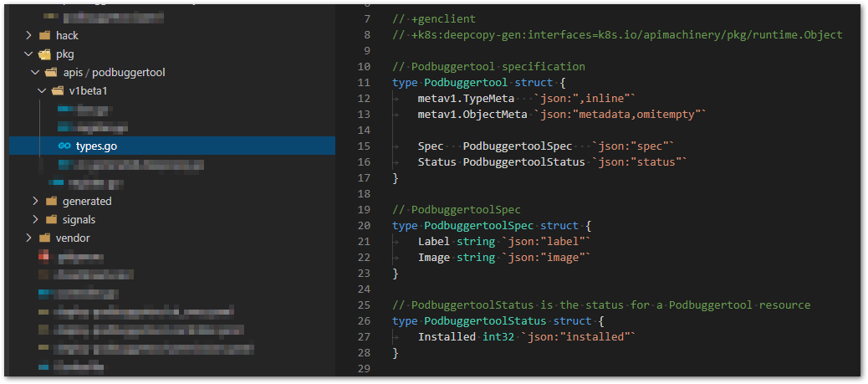The width and height of the screenshot is (868, 384).
Task: Click the hack folder icon
Action: pyautogui.click(x=44, y=36)
